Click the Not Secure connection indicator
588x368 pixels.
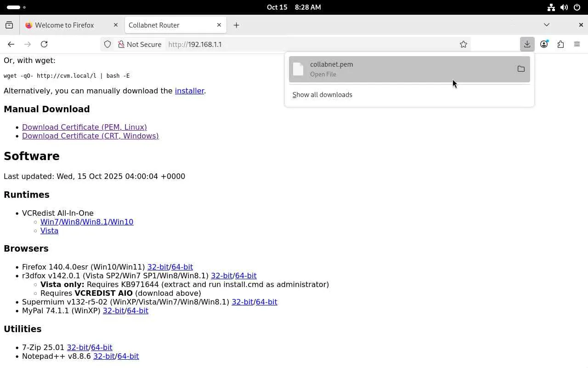click(140, 44)
